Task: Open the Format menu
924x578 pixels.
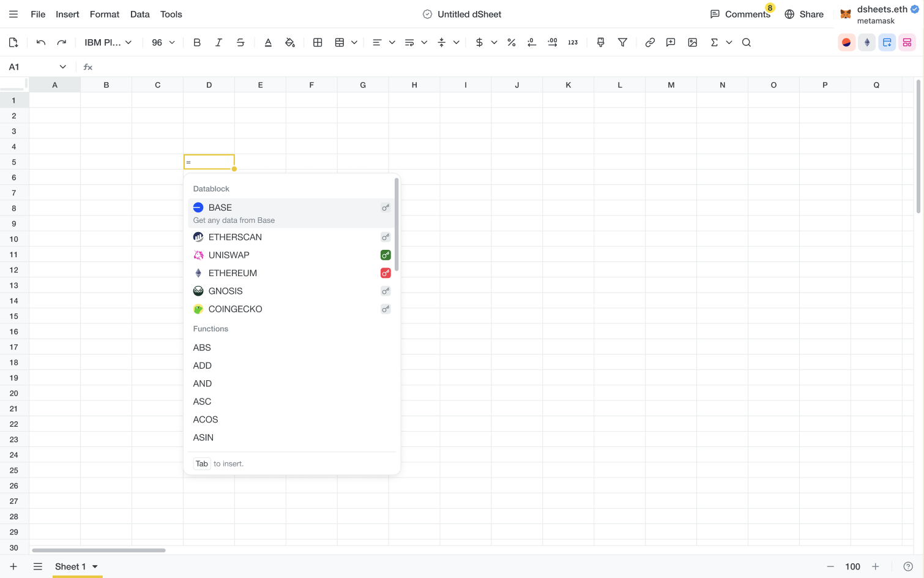Action: tap(104, 14)
